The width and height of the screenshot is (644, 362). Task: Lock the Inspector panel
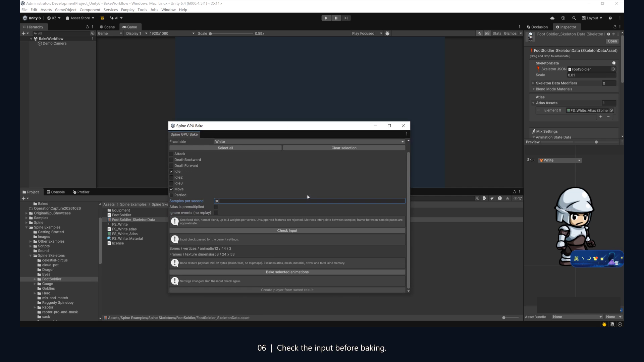[x=615, y=27]
